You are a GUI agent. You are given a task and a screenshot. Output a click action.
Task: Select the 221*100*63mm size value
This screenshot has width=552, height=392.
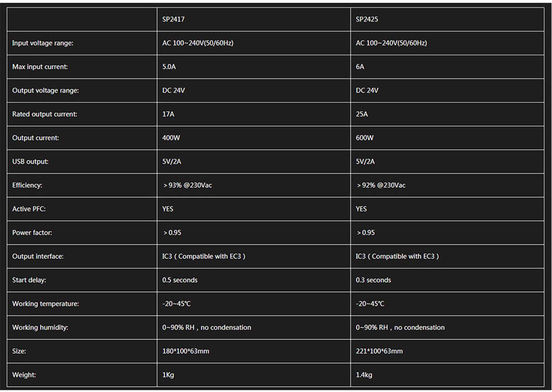[379, 351]
